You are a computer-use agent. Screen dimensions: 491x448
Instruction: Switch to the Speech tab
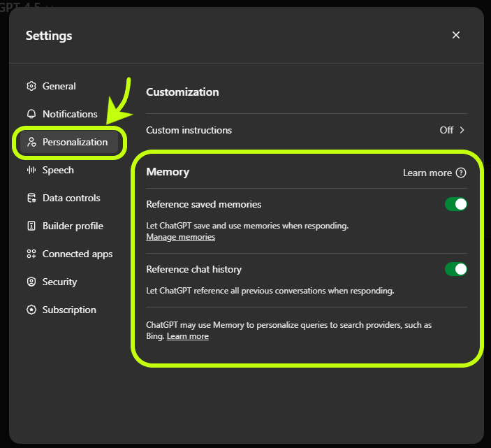click(x=58, y=170)
